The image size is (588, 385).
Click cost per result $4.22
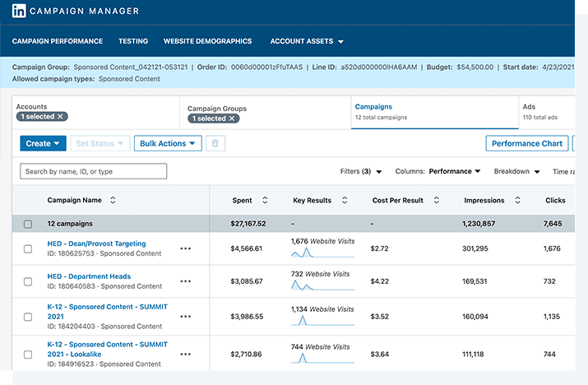pyautogui.click(x=379, y=281)
